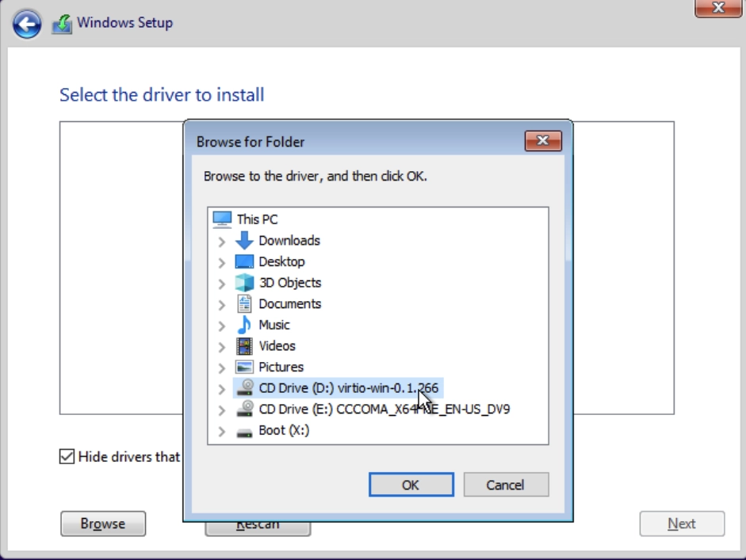Select the Downloads folder label
The image size is (746, 560).
(x=289, y=241)
